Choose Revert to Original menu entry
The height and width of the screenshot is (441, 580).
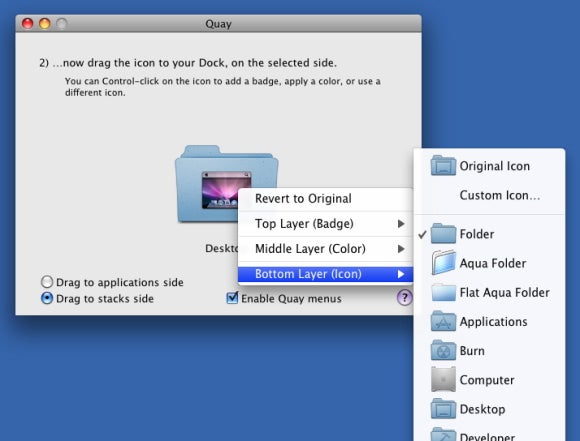click(x=326, y=199)
